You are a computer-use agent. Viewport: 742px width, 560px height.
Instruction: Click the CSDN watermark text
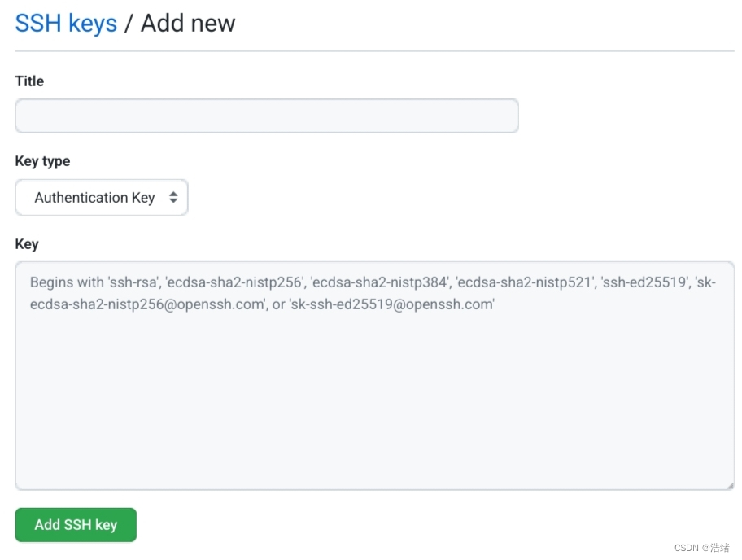point(702,548)
